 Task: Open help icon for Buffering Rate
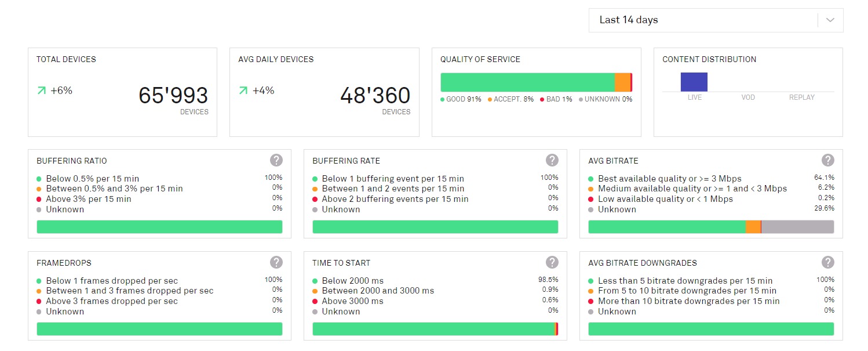(x=552, y=160)
